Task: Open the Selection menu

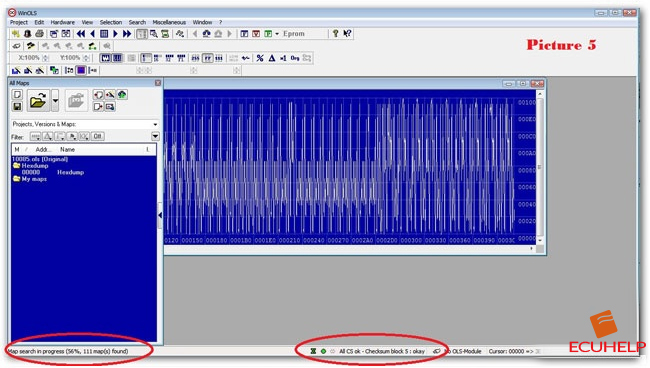Action: tap(111, 22)
